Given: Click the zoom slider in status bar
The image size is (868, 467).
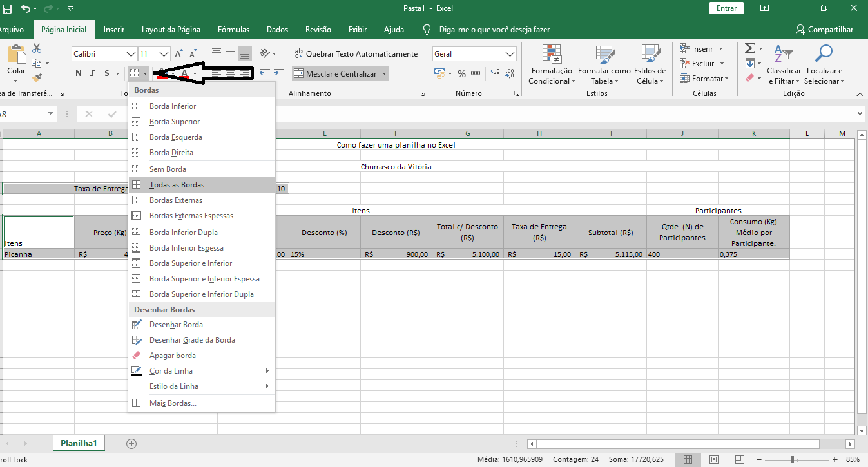Looking at the screenshot, I should (x=792, y=459).
